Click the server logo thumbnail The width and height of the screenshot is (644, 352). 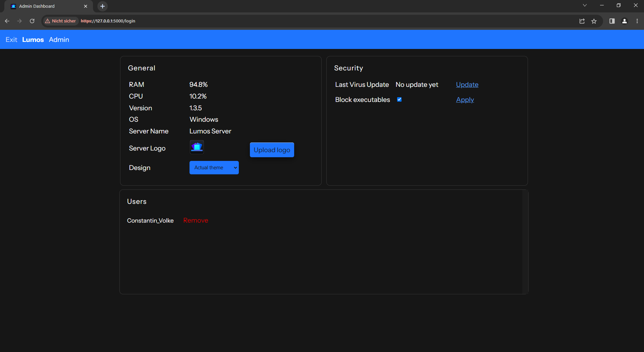click(x=197, y=147)
